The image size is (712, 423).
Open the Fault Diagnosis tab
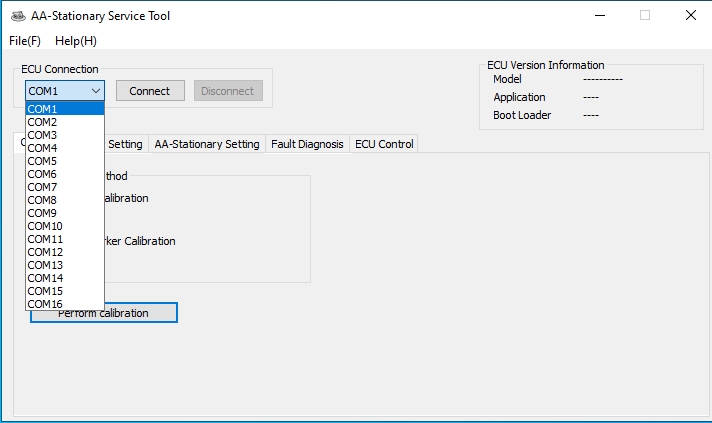click(x=307, y=144)
